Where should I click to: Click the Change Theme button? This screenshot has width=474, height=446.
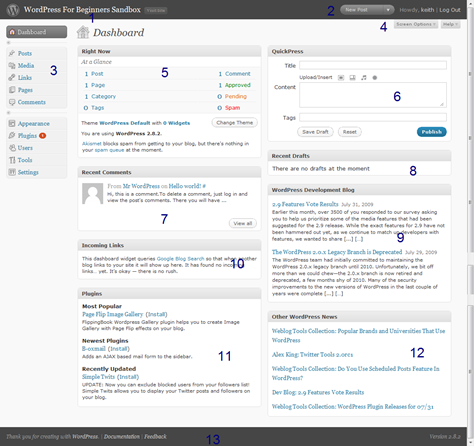235,123
